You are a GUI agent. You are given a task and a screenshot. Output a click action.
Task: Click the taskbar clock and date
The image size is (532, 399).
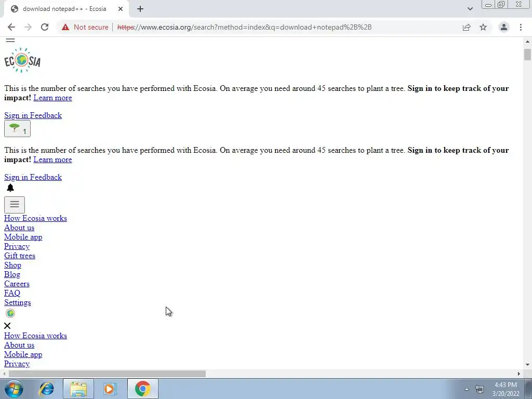(506, 389)
